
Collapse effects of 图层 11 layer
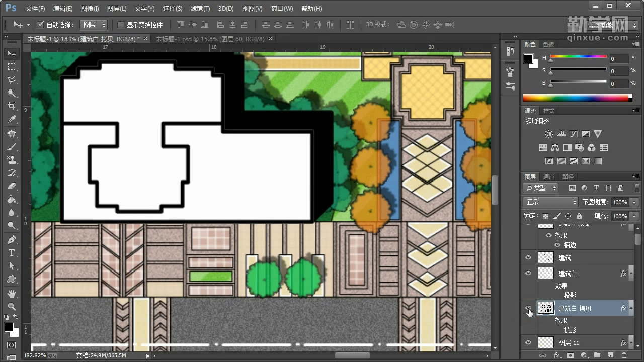[x=630, y=343]
